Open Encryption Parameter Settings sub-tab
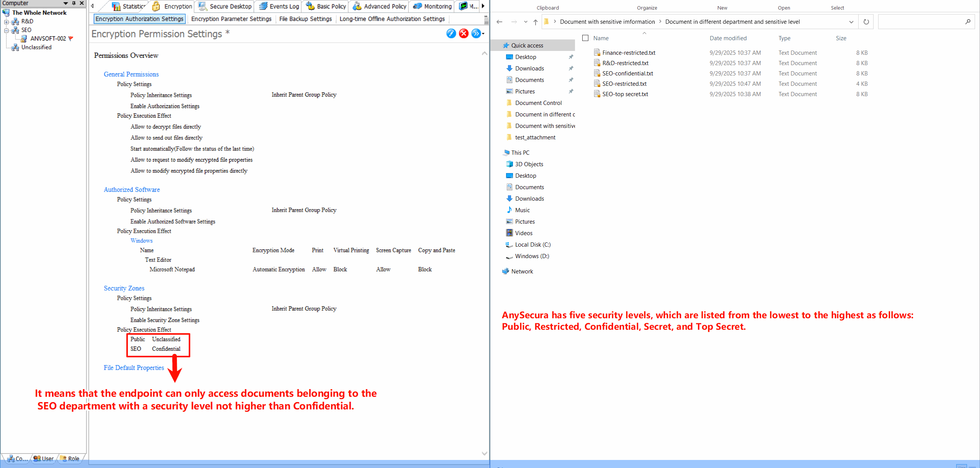Screen dimensions: 980x468 click(231, 19)
